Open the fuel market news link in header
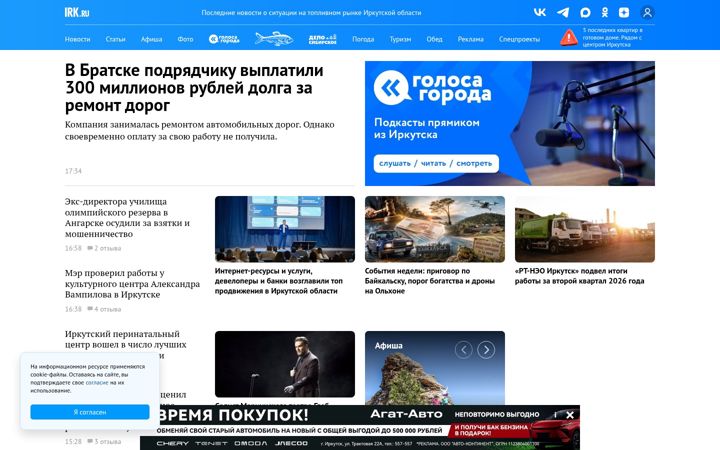720x450 pixels. pos(311,13)
